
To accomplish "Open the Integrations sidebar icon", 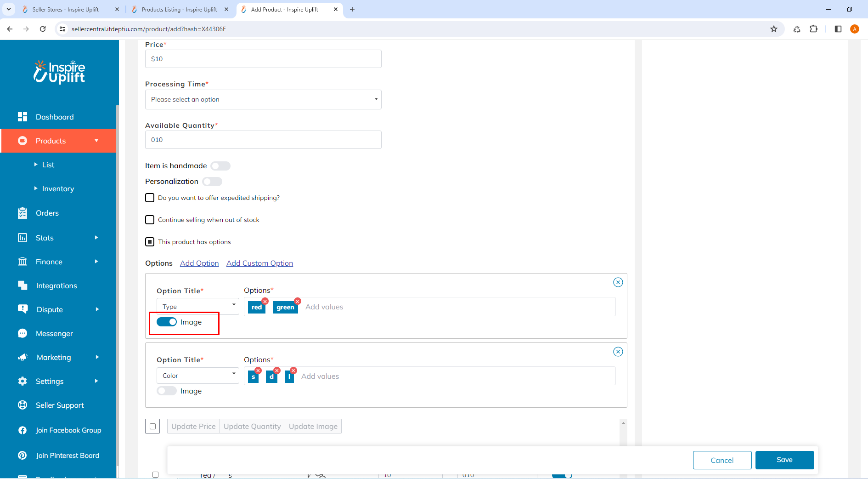I will [x=23, y=285].
